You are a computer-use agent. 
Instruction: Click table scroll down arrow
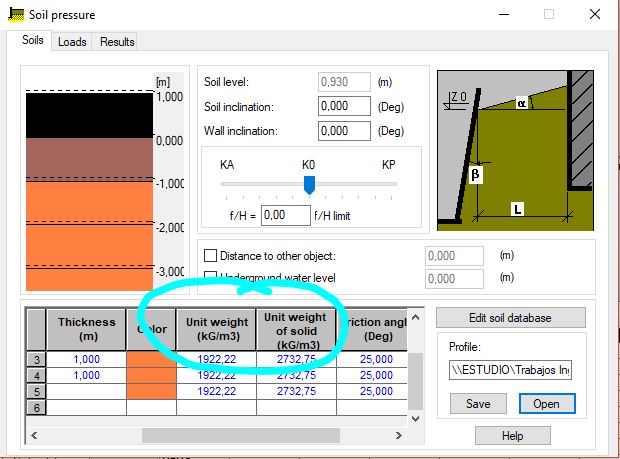click(415, 419)
